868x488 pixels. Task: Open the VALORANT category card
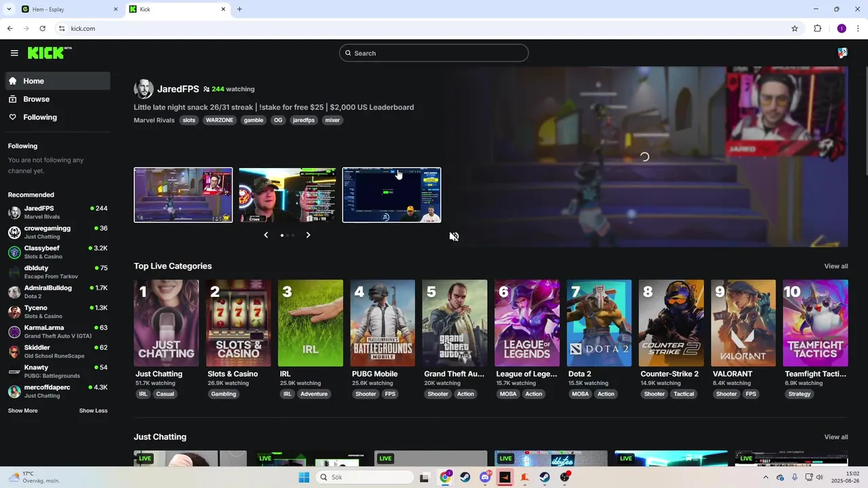pyautogui.click(x=743, y=323)
